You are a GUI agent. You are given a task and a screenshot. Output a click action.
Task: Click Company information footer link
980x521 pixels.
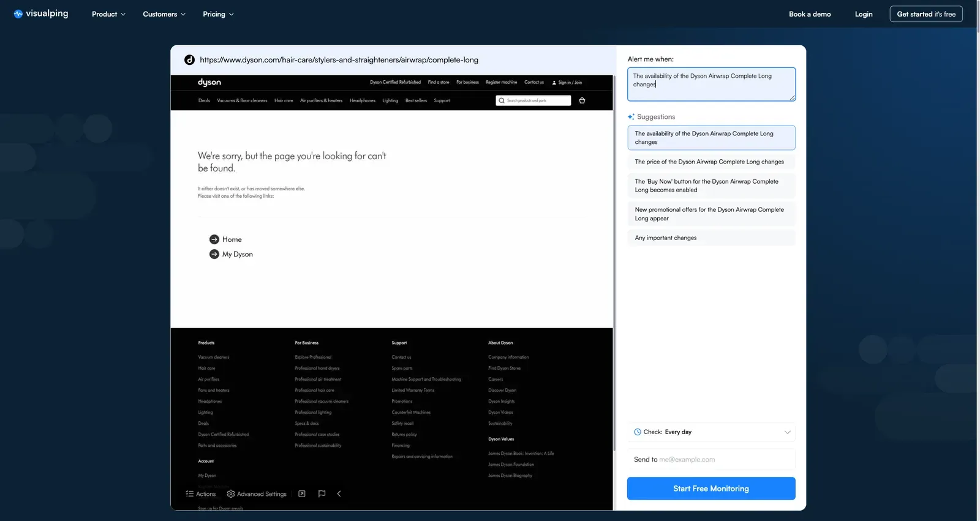[508, 358]
